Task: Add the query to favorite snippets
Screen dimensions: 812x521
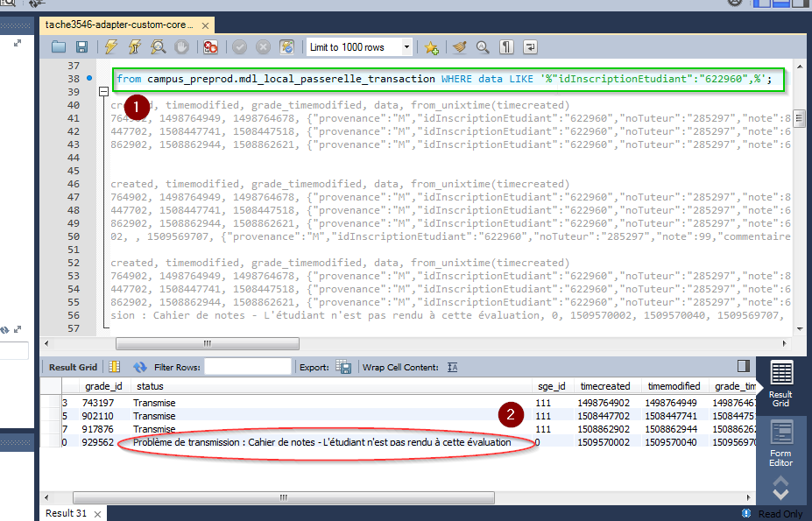Action: pos(431,47)
